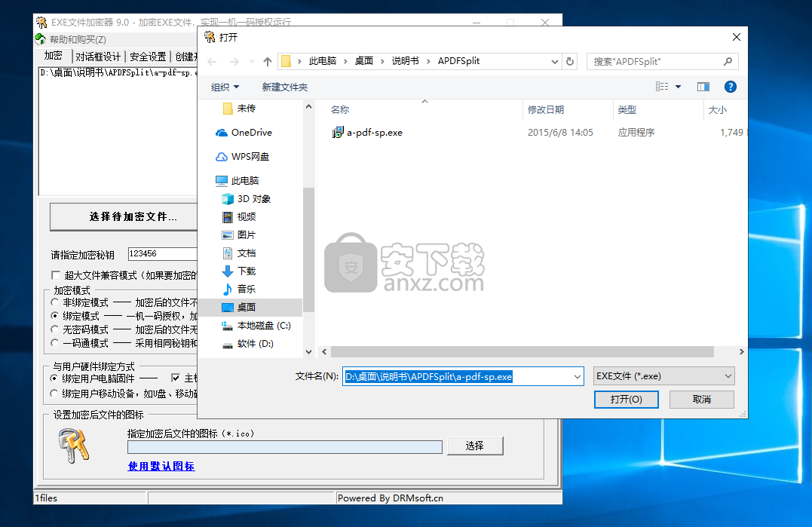Viewport: 812px width, 527px height.
Task: Click 选择待加密文件... button
Action: coord(124,217)
